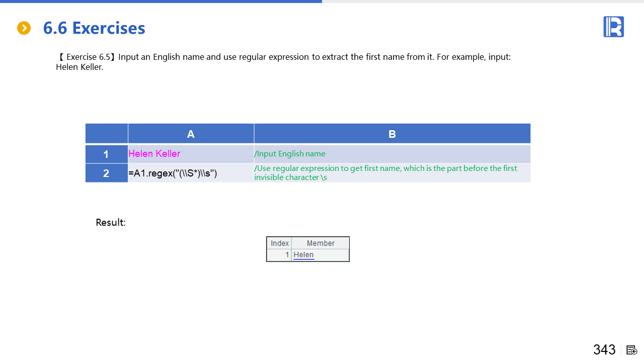The width and height of the screenshot is (644, 362).
Task: Click the blue progress bar at the top
Action: point(161,2)
